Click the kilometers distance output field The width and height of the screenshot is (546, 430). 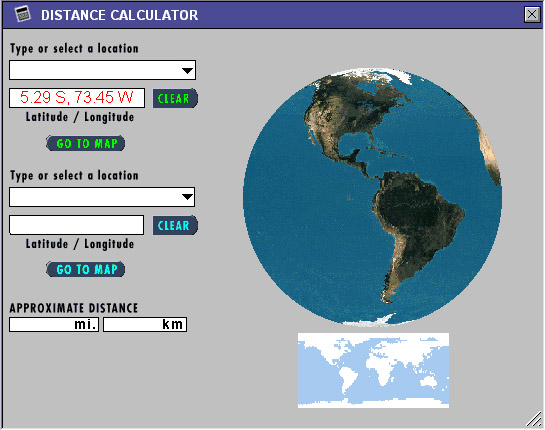tap(145, 324)
